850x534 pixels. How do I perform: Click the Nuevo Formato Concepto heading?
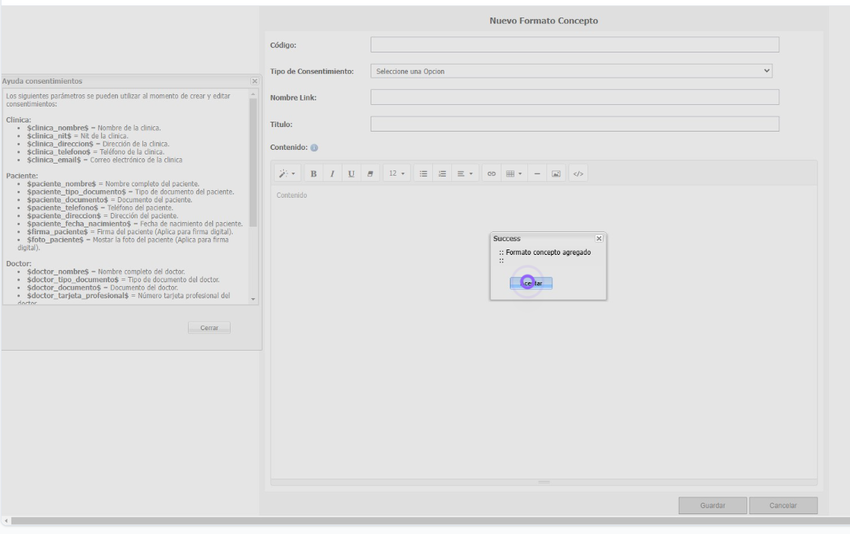[544, 21]
